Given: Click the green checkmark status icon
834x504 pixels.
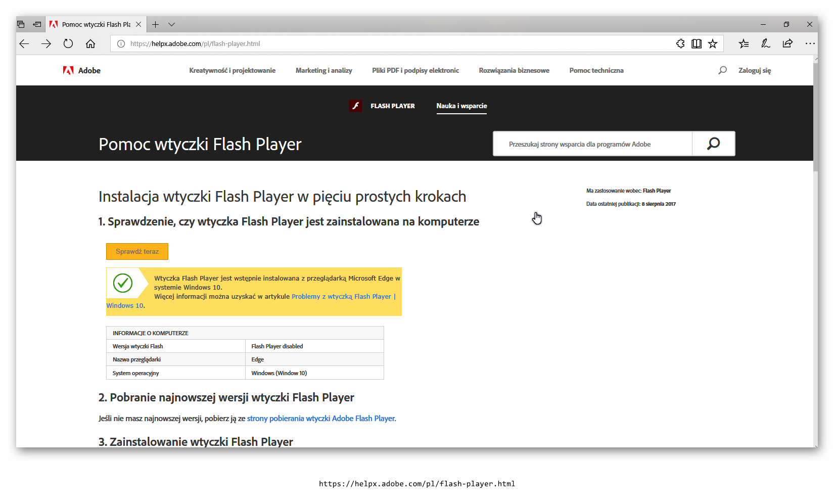Looking at the screenshot, I should (x=123, y=283).
